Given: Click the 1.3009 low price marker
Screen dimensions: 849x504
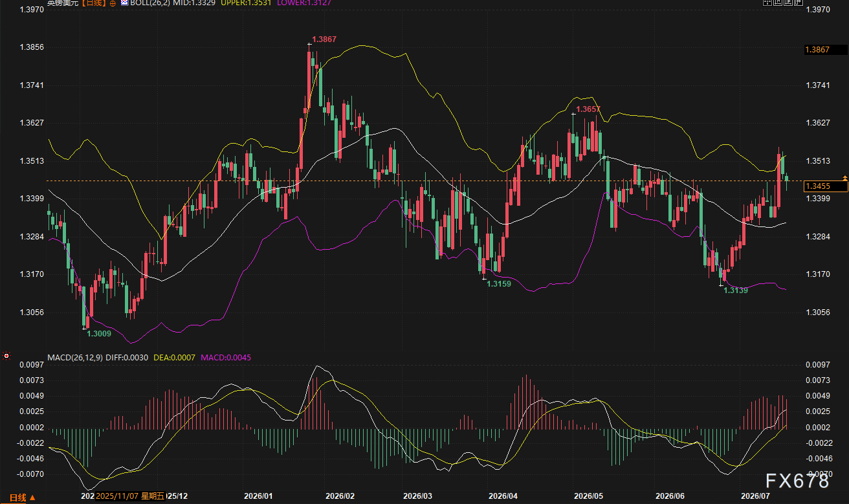Looking at the screenshot, I should [x=99, y=334].
